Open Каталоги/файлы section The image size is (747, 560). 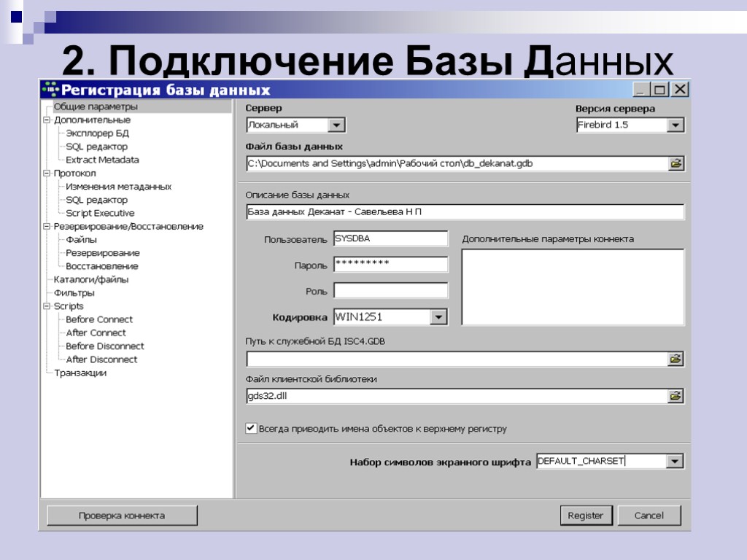tap(91, 279)
